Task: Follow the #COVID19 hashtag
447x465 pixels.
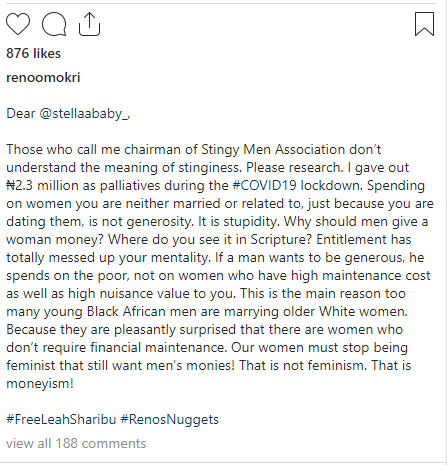Action: point(264,185)
